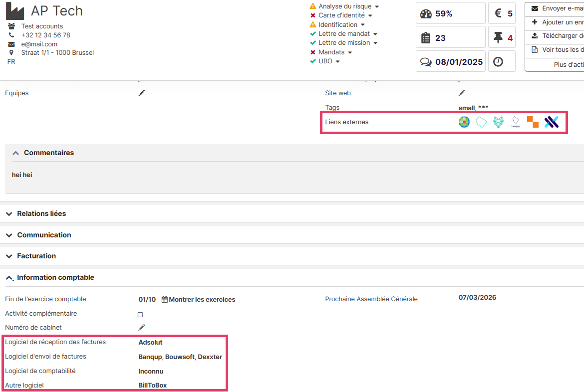Click the group icon beside Test accounts
Image resolution: width=584 pixels, height=392 pixels.
point(11,26)
